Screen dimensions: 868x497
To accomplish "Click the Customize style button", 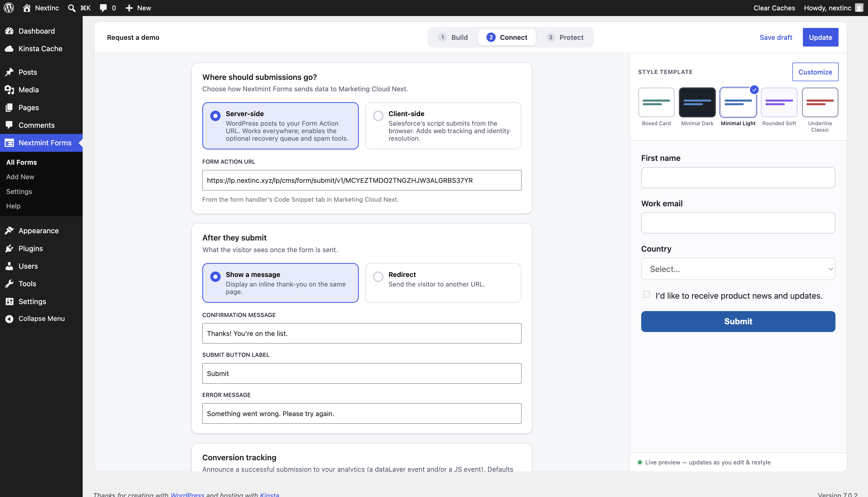I will 815,72.
